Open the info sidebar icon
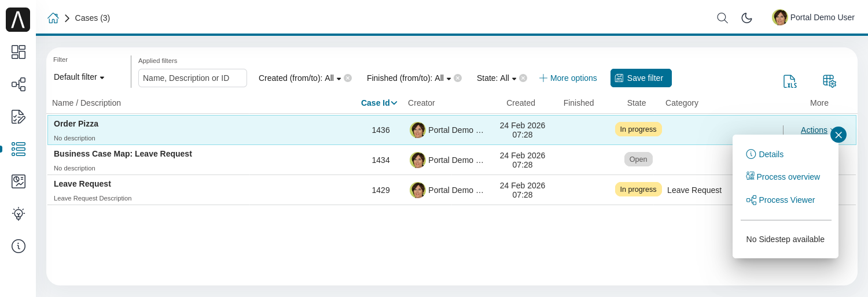The height and width of the screenshot is (297, 868). click(19, 246)
